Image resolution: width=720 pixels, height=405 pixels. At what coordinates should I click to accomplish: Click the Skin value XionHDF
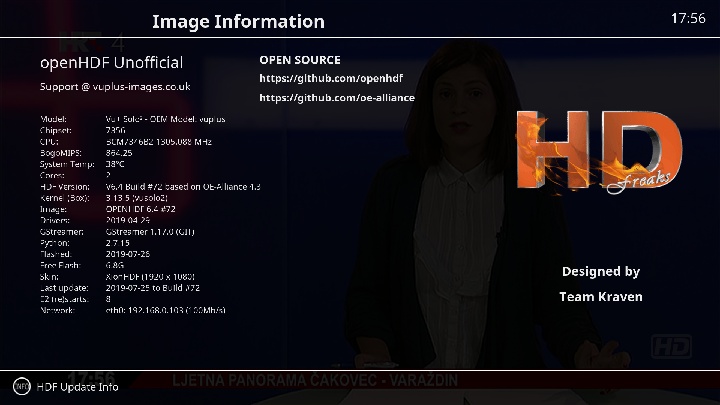pos(150,277)
